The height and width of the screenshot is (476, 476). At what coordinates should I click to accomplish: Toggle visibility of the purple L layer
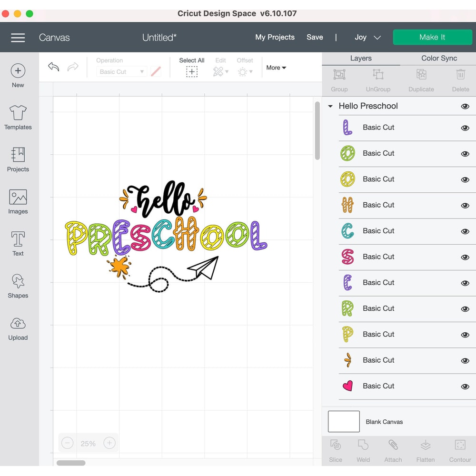465,128
